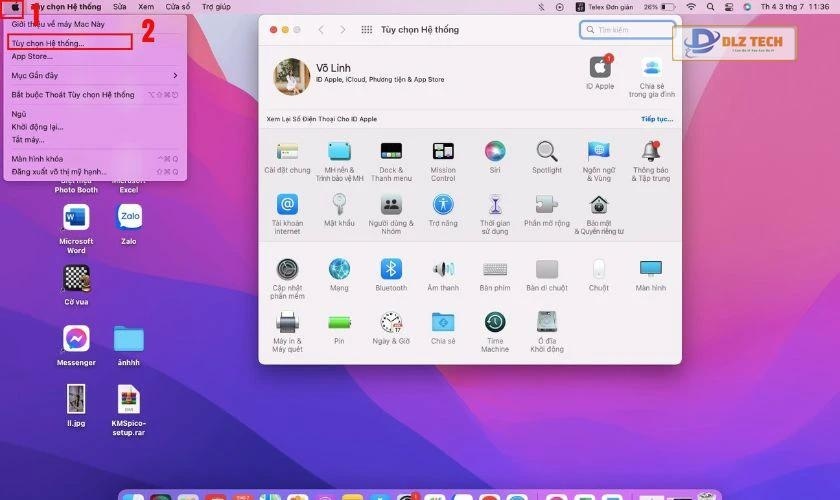840x500 pixels.
Task: Open ID Apple settings icon
Action: [x=600, y=68]
